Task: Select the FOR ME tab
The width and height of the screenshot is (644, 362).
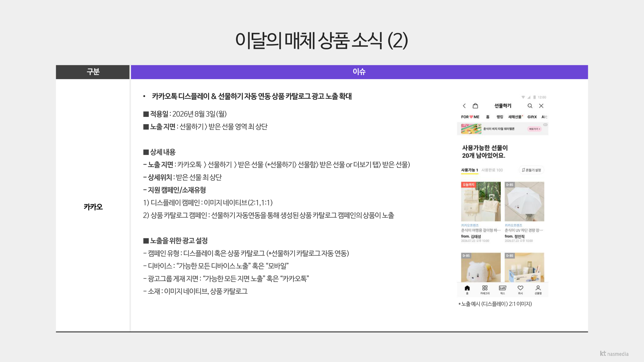Action: 470,117
